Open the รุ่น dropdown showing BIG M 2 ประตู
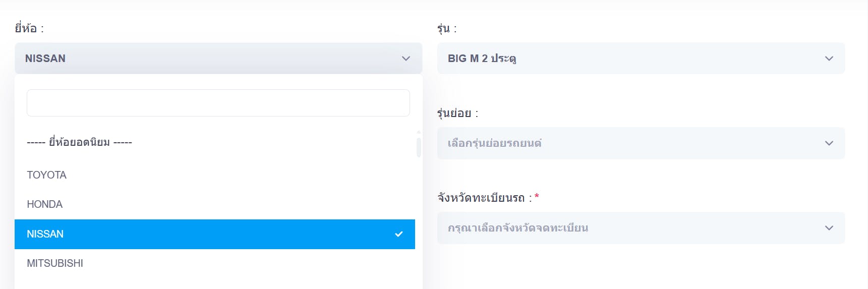Screen dimensions: 868x289 (x=641, y=59)
